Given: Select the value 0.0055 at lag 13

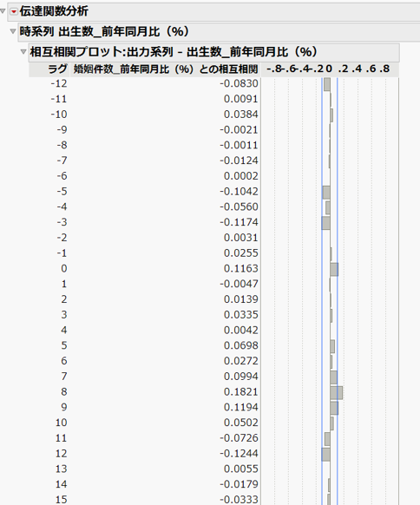Looking at the screenshot, I should 241,469.
